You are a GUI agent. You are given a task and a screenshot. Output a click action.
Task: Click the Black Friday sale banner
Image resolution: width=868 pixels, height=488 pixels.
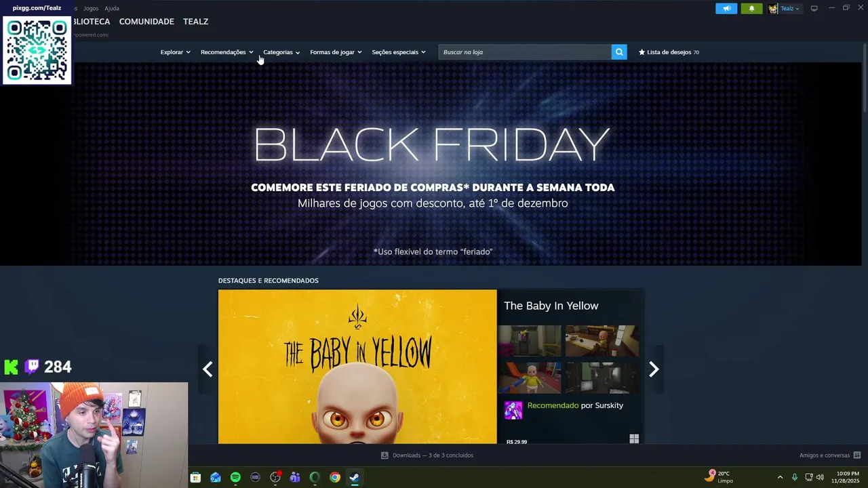pos(433,164)
